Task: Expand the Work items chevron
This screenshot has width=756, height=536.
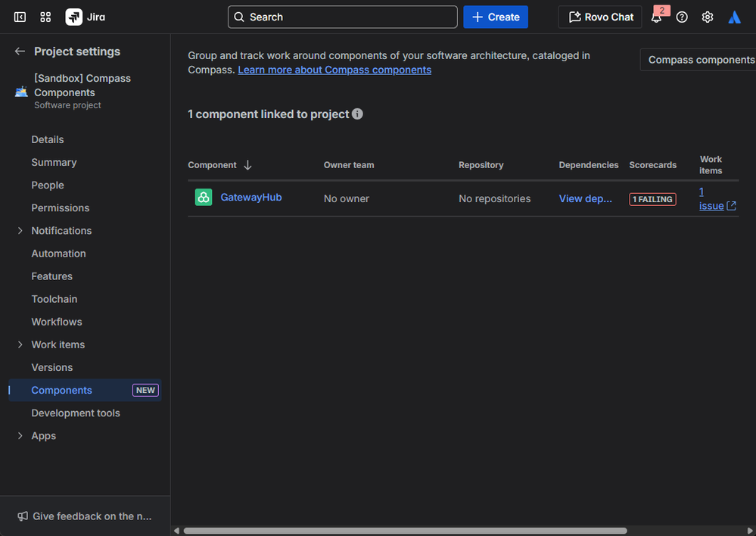Action: [x=20, y=344]
